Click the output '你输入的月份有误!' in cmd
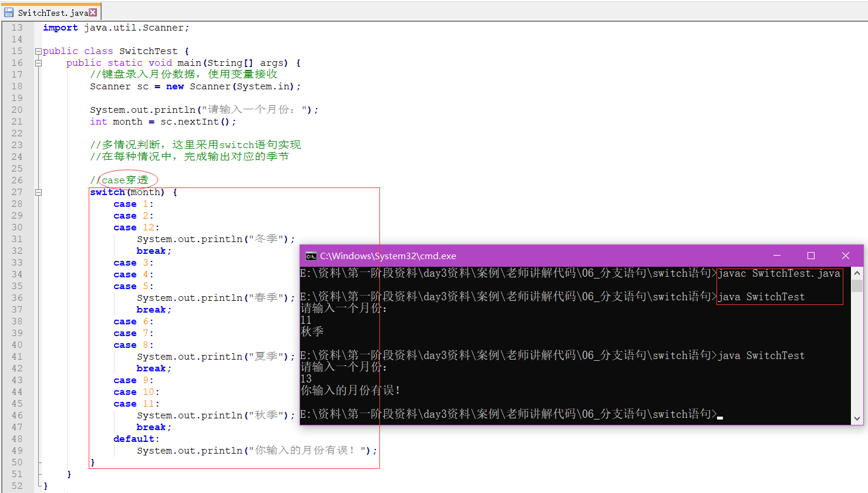 (351, 391)
